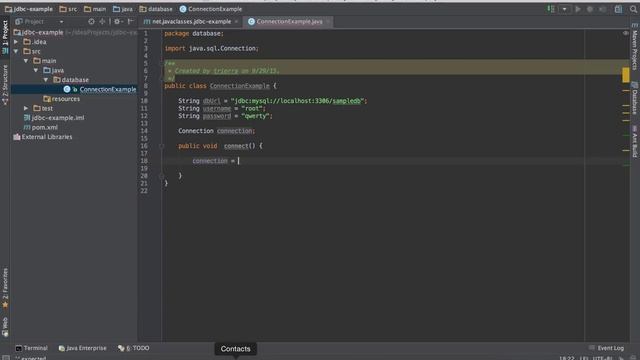Place cursor after "connection =" on line 18
Image resolution: width=640 pixels, height=360 pixels.
[239, 161]
